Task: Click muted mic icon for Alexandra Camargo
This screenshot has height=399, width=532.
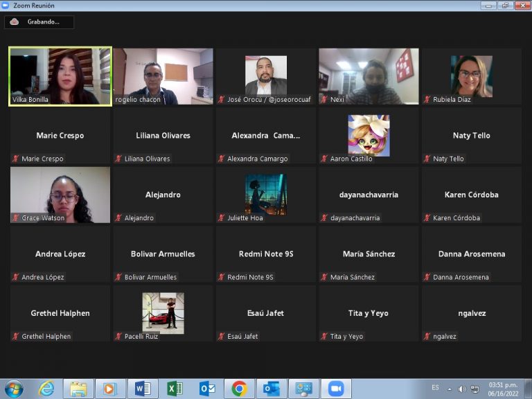Action: tap(221, 159)
